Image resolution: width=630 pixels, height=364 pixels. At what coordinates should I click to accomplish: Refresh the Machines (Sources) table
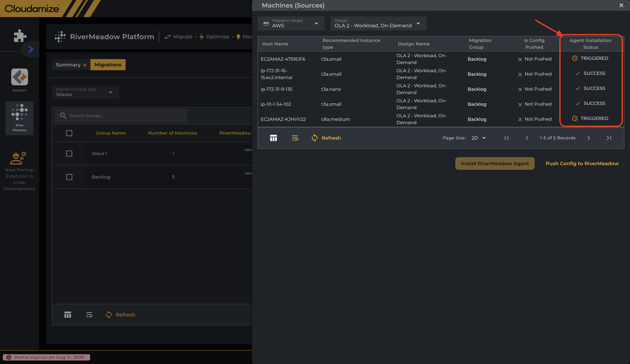(x=326, y=138)
